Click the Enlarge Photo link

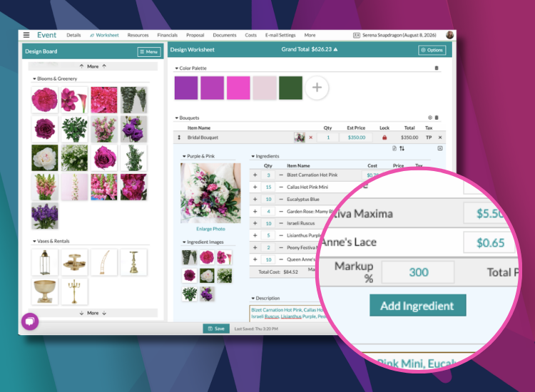pyautogui.click(x=210, y=229)
